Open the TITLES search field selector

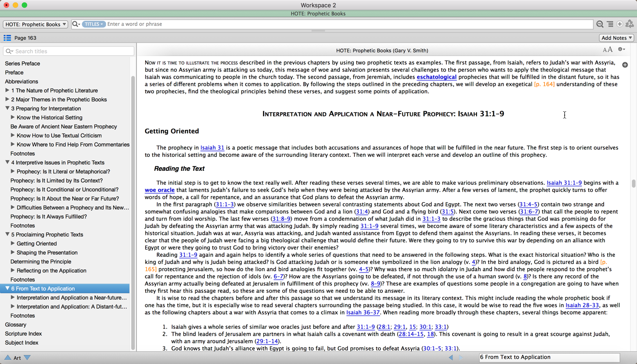point(94,24)
